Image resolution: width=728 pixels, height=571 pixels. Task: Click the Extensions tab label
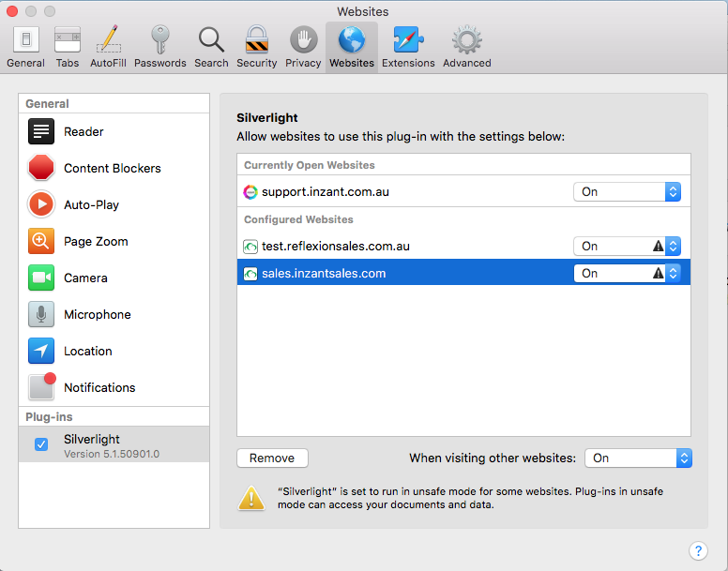(x=408, y=63)
